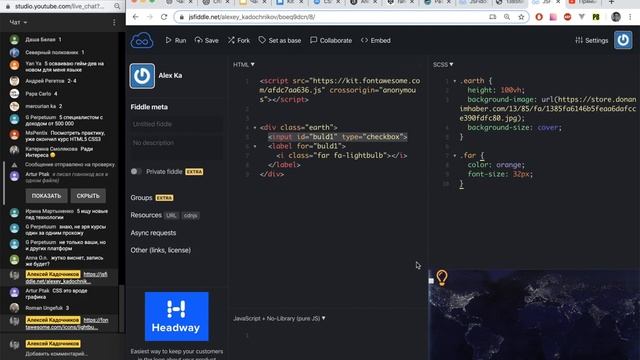Image resolution: width=640 pixels, height=360 pixels.
Task: Open the HTML panel language dropdown
Action: pyautogui.click(x=244, y=64)
